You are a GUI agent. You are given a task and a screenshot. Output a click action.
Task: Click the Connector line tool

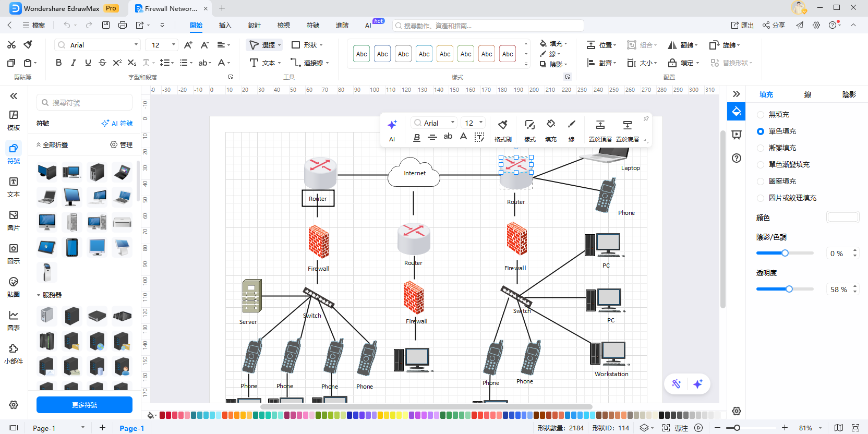point(310,63)
